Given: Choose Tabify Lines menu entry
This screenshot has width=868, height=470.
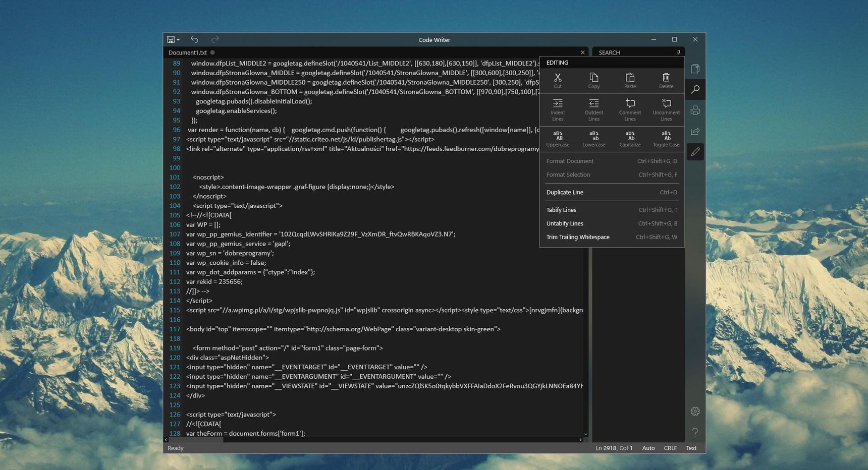Looking at the screenshot, I should point(612,210).
